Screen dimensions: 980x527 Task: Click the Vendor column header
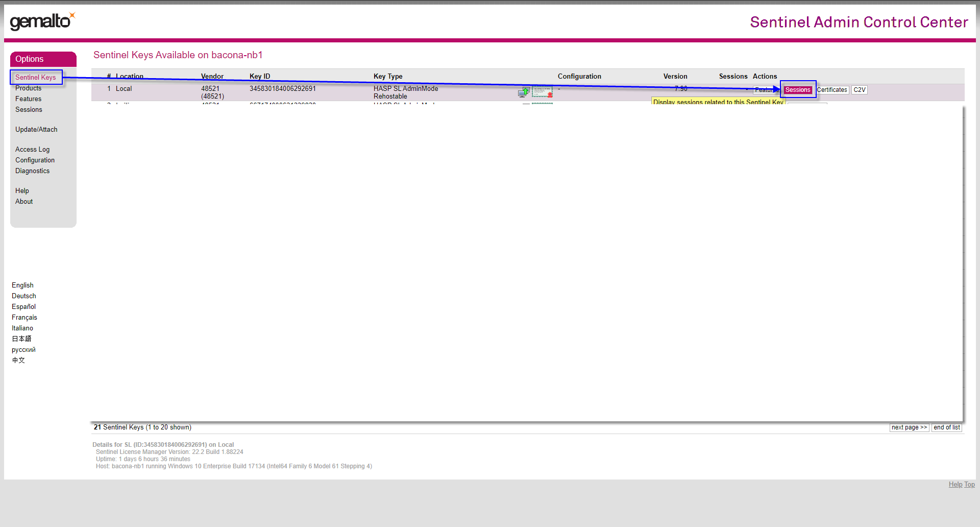[212, 77]
